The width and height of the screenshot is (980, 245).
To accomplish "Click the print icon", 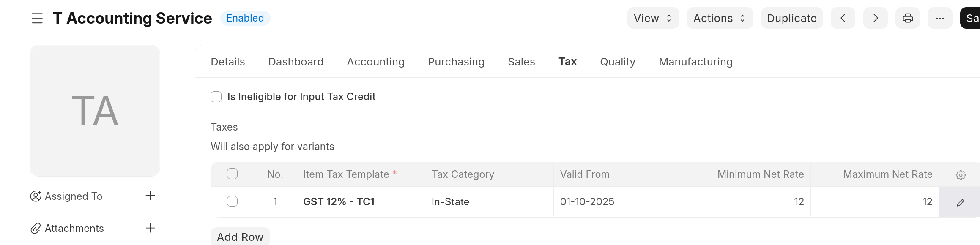I will (x=908, y=18).
